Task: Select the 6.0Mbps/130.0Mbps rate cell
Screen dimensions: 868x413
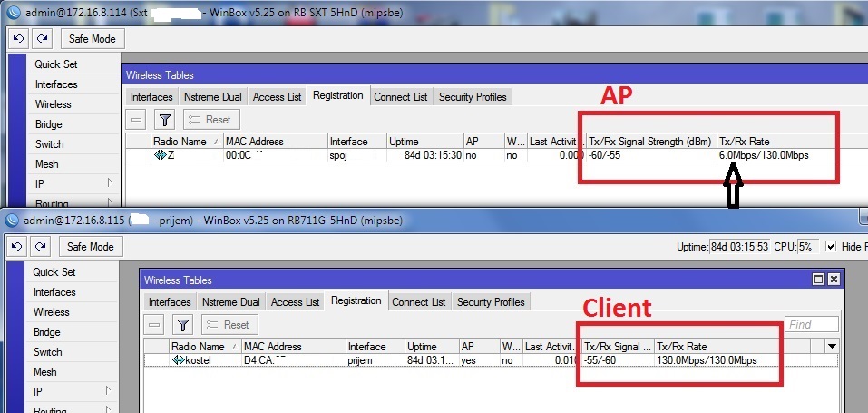Action: coord(764,156)
